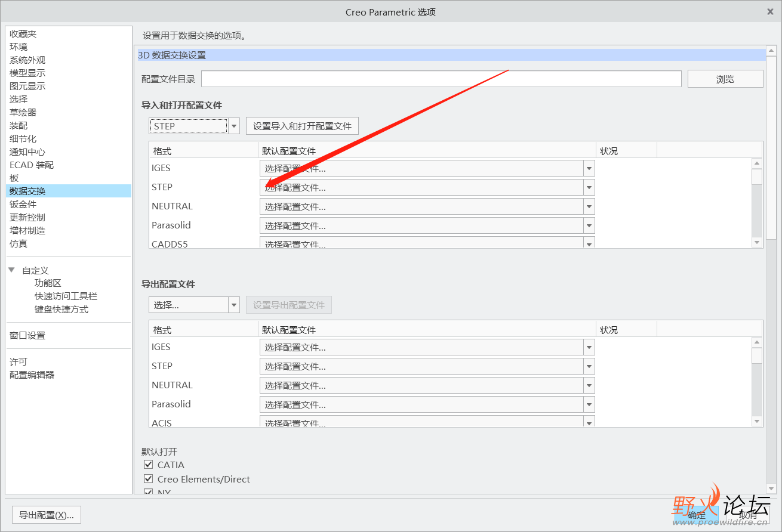Open the 增材制造 category

27,231
